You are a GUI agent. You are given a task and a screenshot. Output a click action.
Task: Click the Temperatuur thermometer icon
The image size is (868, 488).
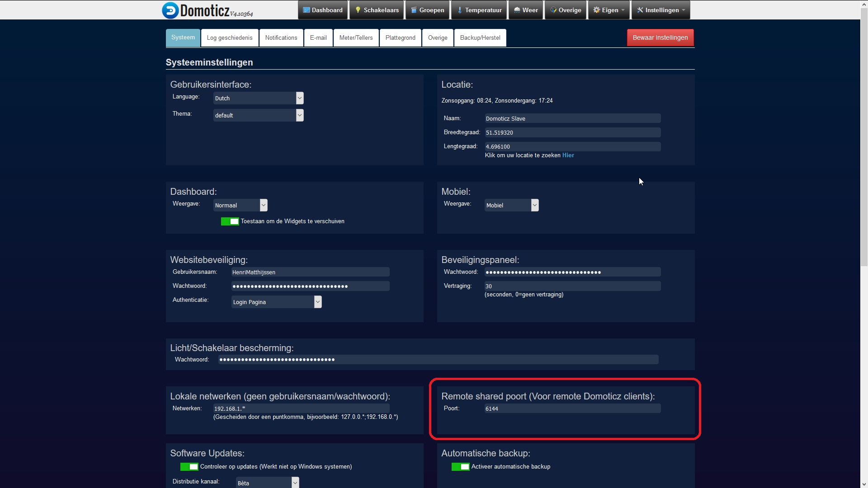pos(459,10)
